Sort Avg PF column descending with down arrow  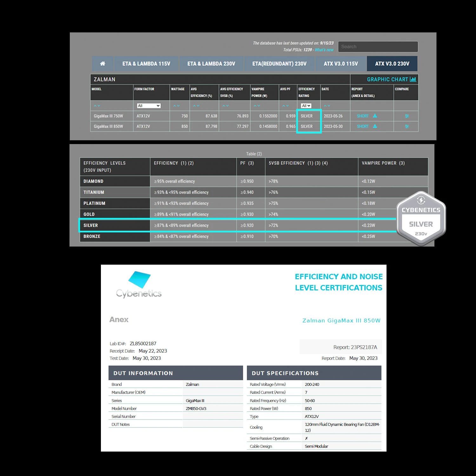288,106
